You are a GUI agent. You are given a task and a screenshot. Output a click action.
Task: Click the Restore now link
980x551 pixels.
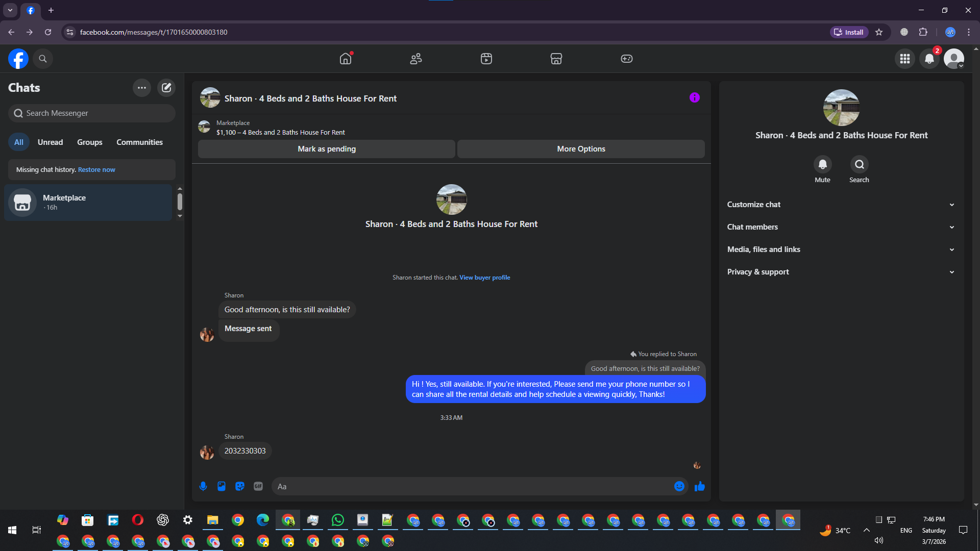click(96, 170)
